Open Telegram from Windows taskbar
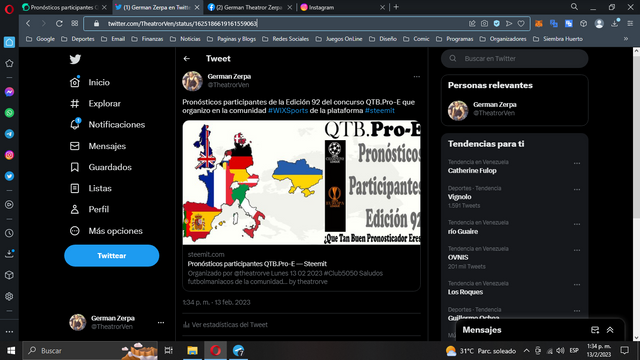 238,351
